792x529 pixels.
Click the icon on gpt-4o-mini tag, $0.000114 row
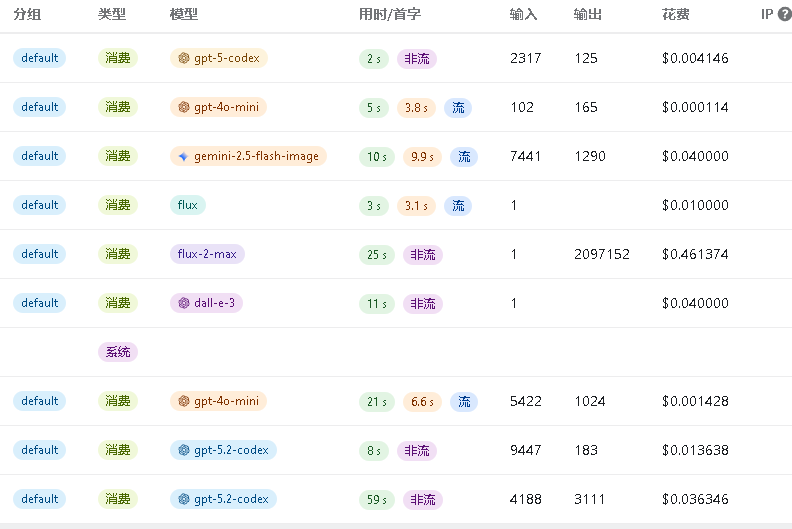[x=184, y=107]
